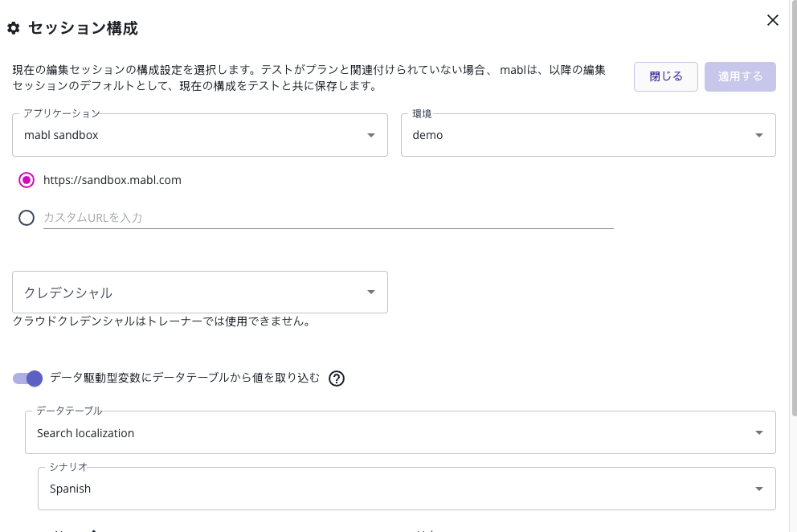
Task: Close the session configuration dialog with X
Action: click(x=773, y=20)
